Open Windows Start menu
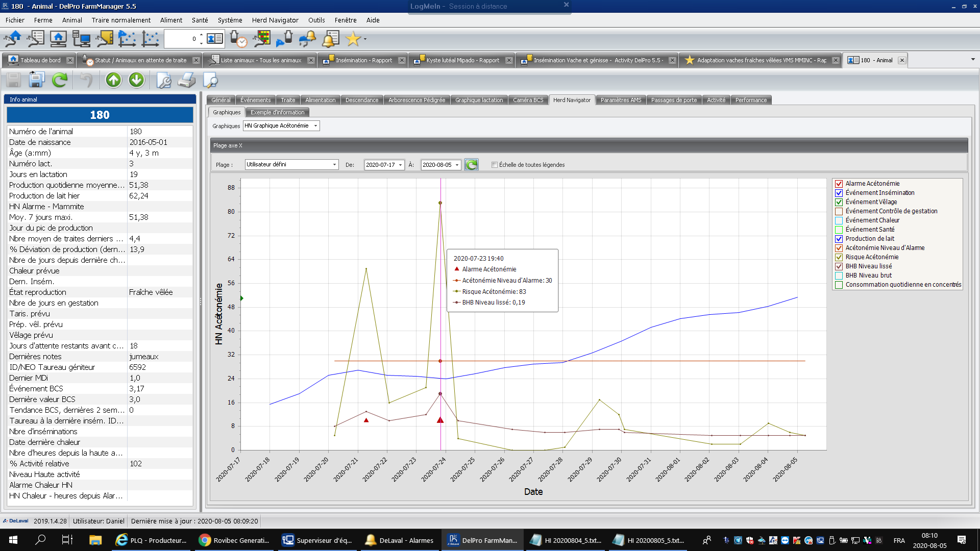The height and width of the screenshot is (551, 980). (x=13, y=540)
